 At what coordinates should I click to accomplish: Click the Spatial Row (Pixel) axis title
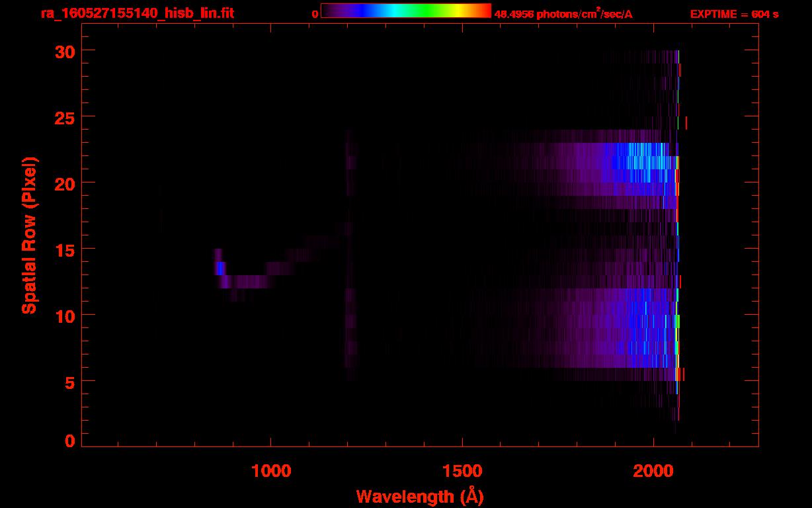tap(28, 235)
